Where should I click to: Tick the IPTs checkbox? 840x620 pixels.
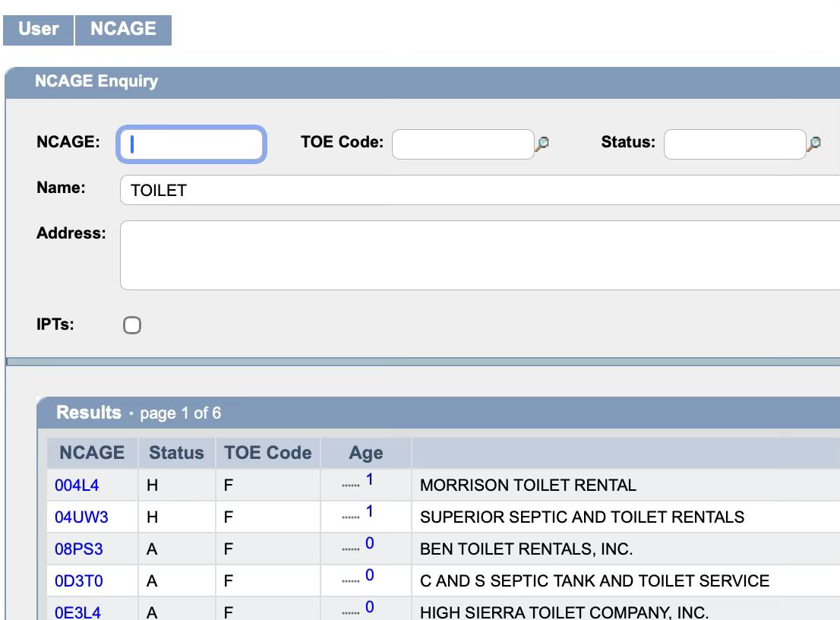pos(132,325)
